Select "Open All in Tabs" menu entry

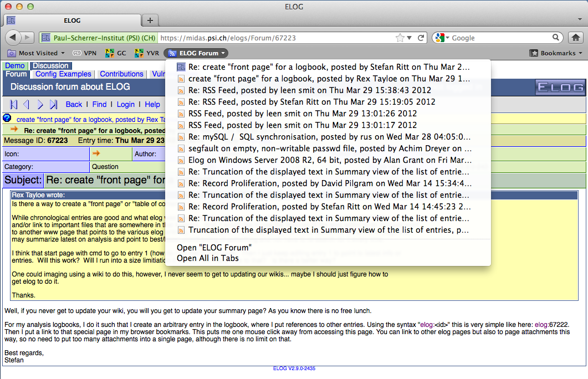207,258
